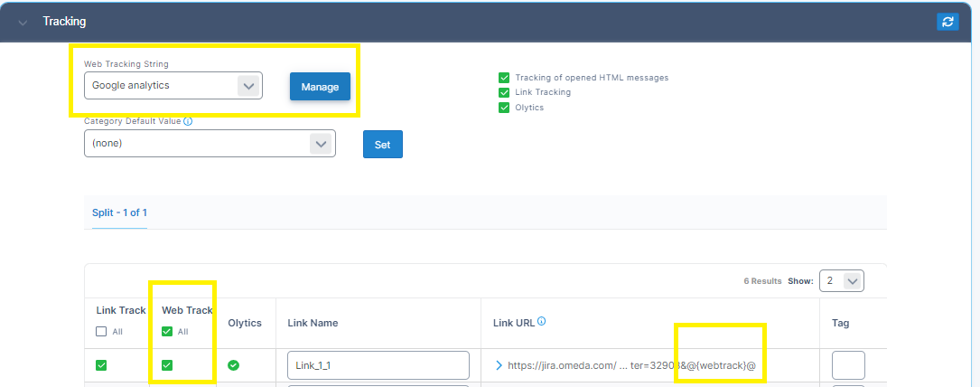The image size is (980, 387).
Task: Click the refresh icon in Tracking header
Action: (947, 21)
